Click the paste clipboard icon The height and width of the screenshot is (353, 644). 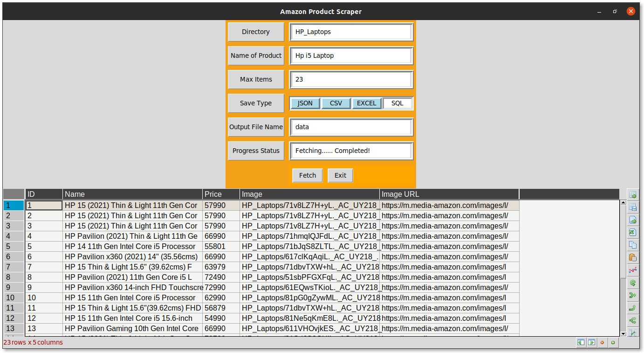coord(632,257)
